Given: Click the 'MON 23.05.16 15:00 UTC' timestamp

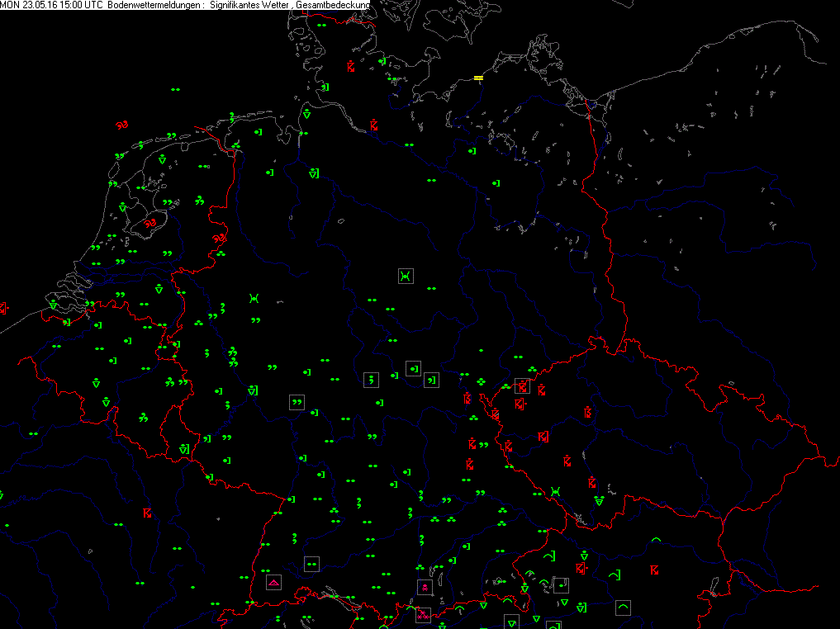Looking at the screenshot, I should coord(51,5).
